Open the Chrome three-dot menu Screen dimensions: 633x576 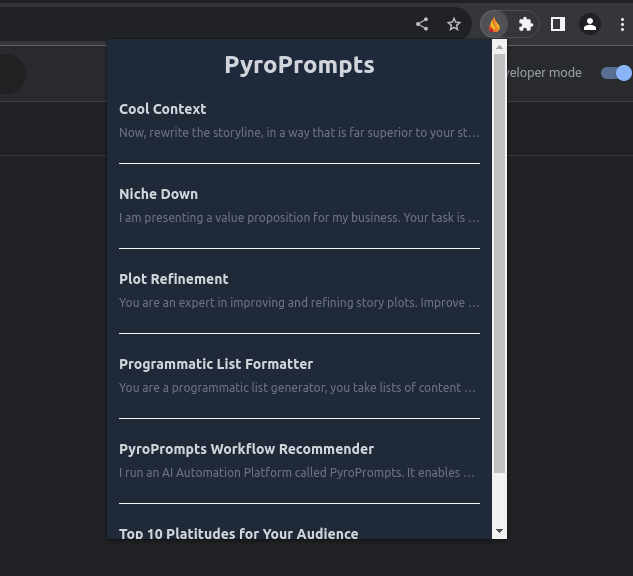coord(622,25)
